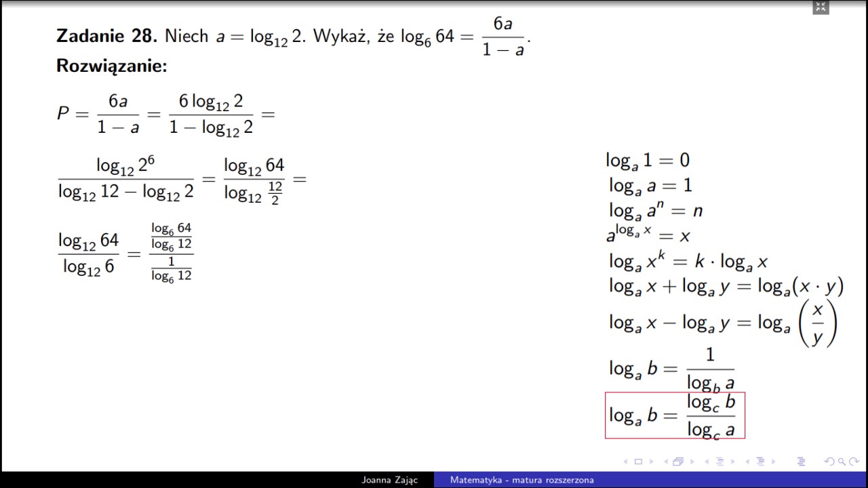This screenshot has width=868, height=488.
Task: Go to previous section arrow
Action: 747,462
